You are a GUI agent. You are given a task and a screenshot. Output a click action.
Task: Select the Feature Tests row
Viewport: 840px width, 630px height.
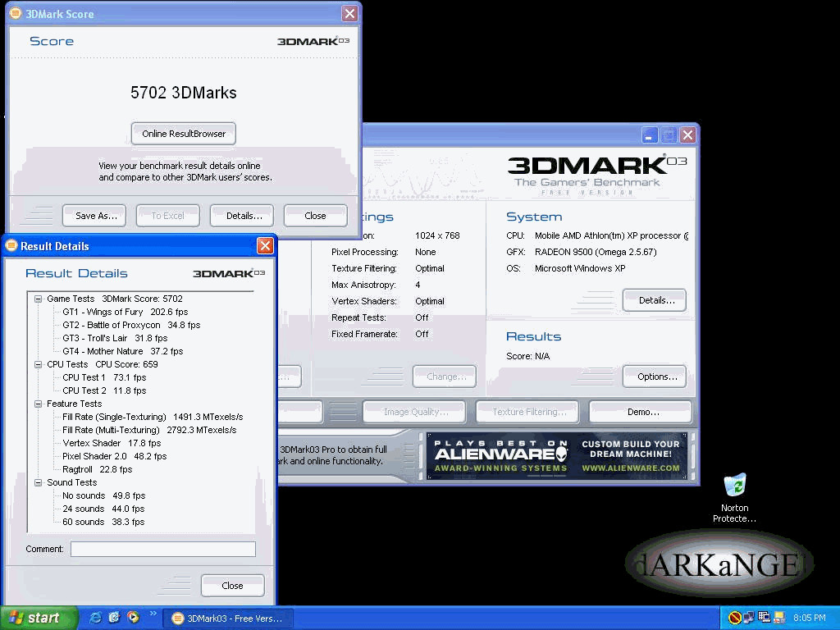click(x=75, y=404)
